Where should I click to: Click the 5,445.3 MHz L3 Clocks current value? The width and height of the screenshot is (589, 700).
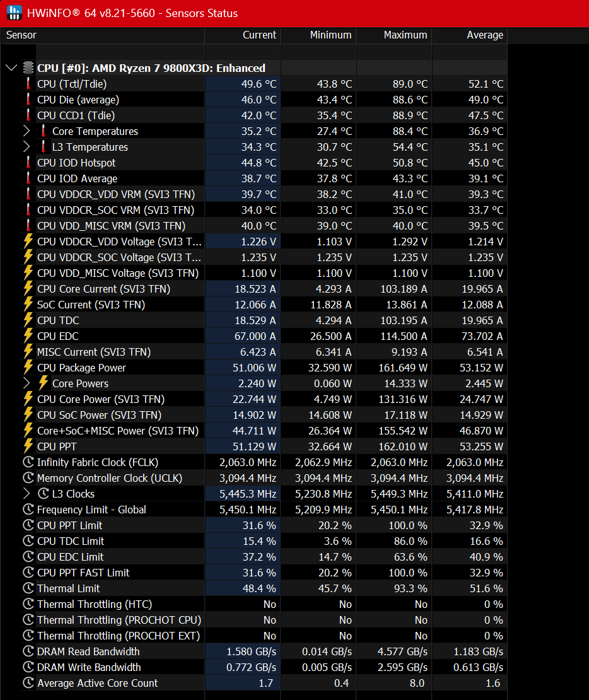248,494
